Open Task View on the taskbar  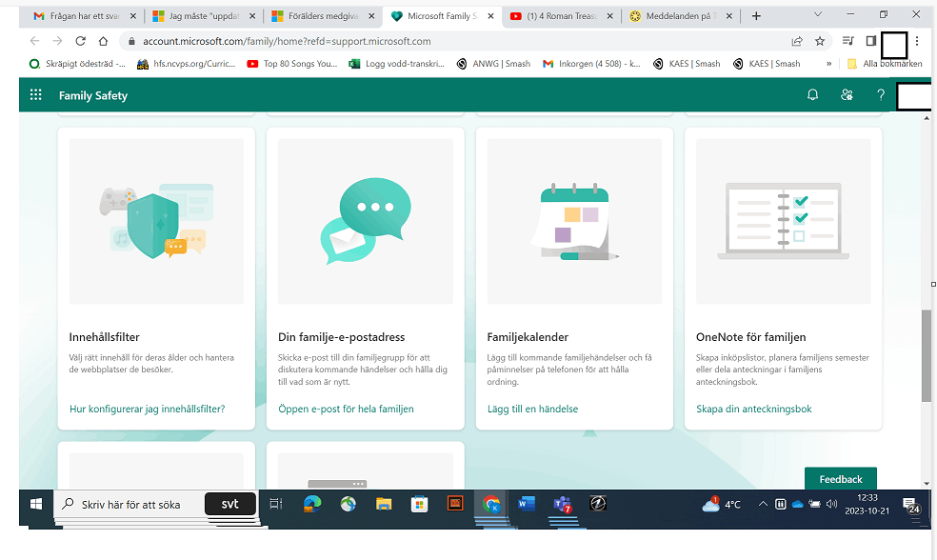pyautogui.click(x=275, y=505)
